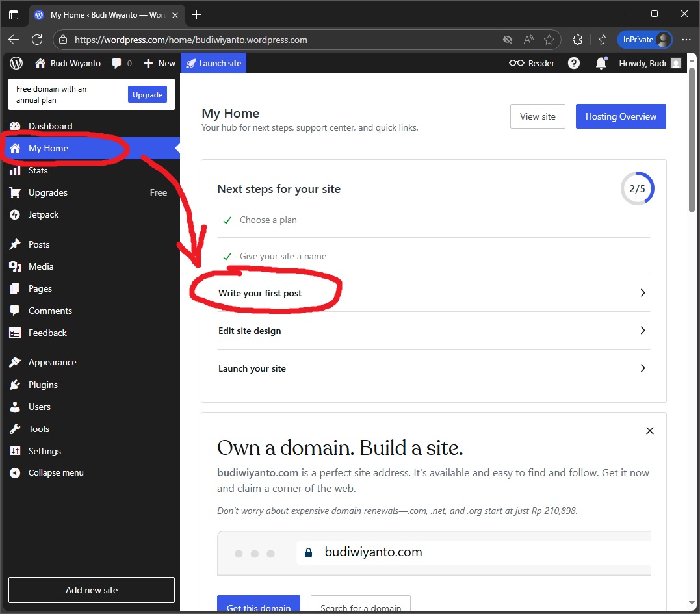Click the Pages icon in sidebar

(x=15, y=288)
